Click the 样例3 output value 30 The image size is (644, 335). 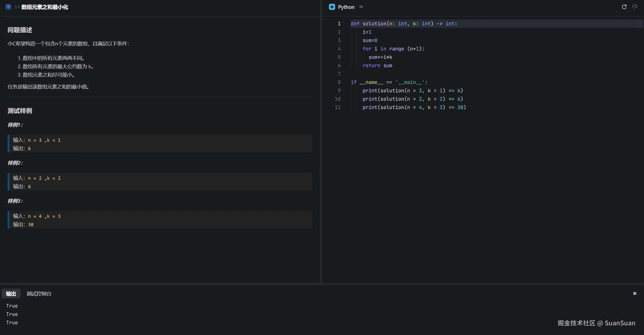31,225
